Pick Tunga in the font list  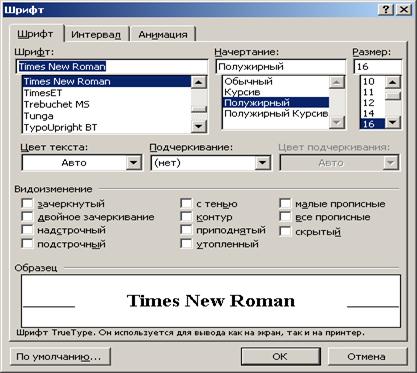(107, 116)
